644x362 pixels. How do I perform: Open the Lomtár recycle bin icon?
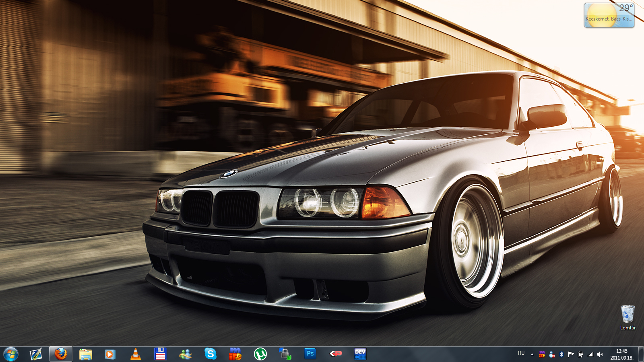[627, 318]
